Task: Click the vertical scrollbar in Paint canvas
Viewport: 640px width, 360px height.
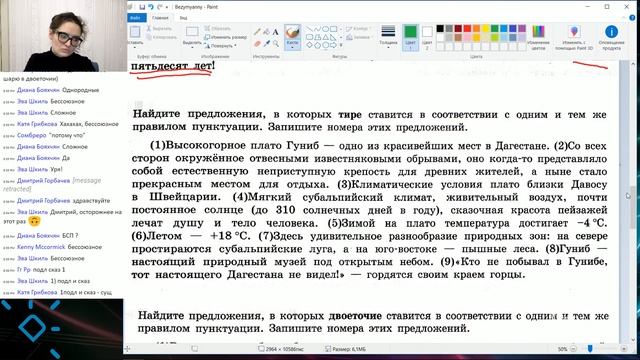Action: [633, 208]
